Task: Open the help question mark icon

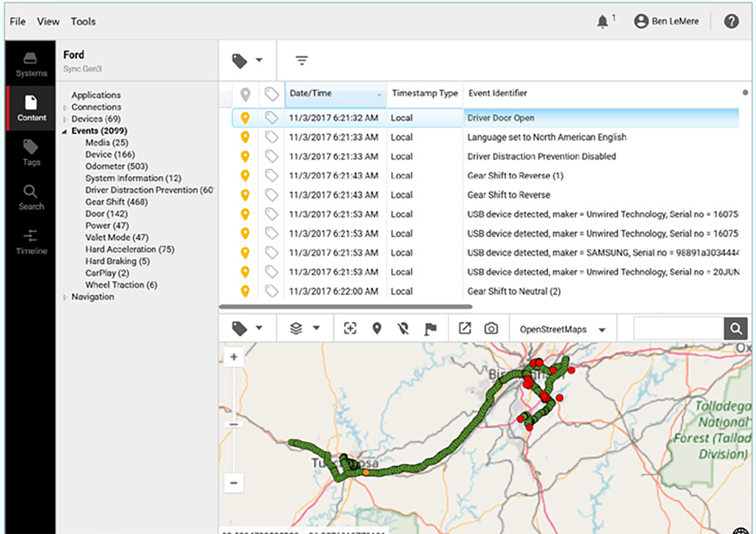Action: click(x=731, y=21)
